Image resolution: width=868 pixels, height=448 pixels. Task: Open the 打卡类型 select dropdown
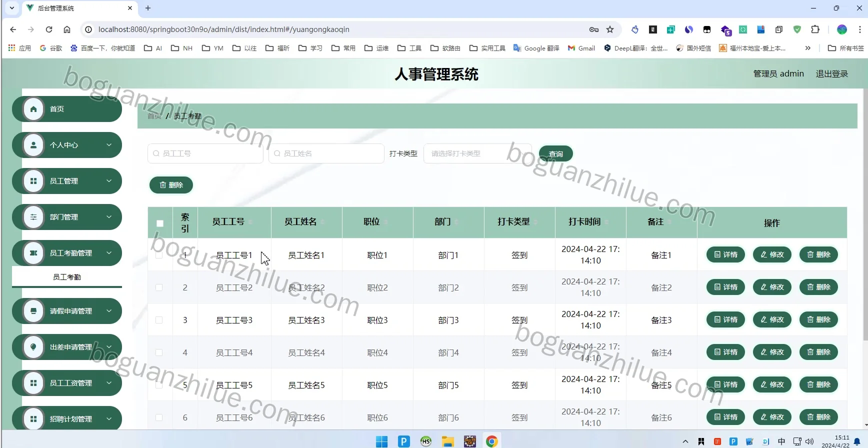[x=477, y=153]
